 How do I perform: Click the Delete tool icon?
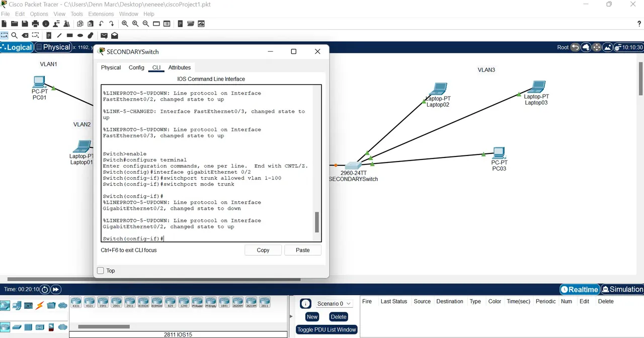[25, 35]
